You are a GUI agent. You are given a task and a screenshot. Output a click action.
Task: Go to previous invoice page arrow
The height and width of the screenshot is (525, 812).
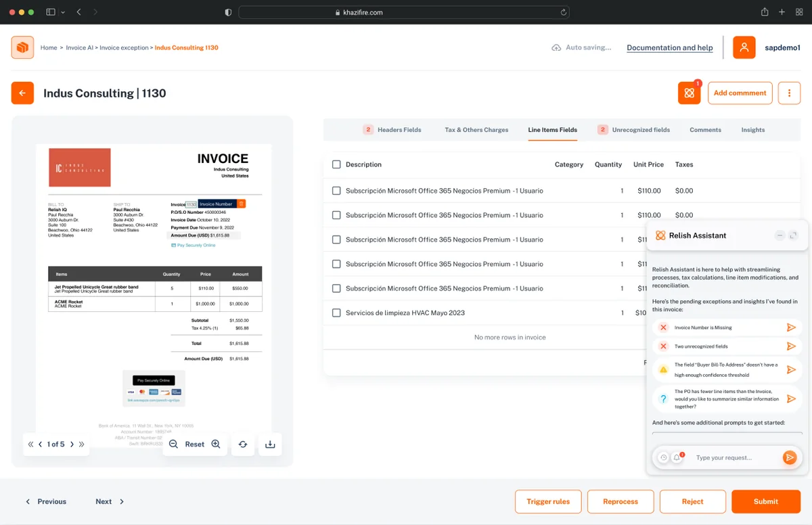(41, 444)
